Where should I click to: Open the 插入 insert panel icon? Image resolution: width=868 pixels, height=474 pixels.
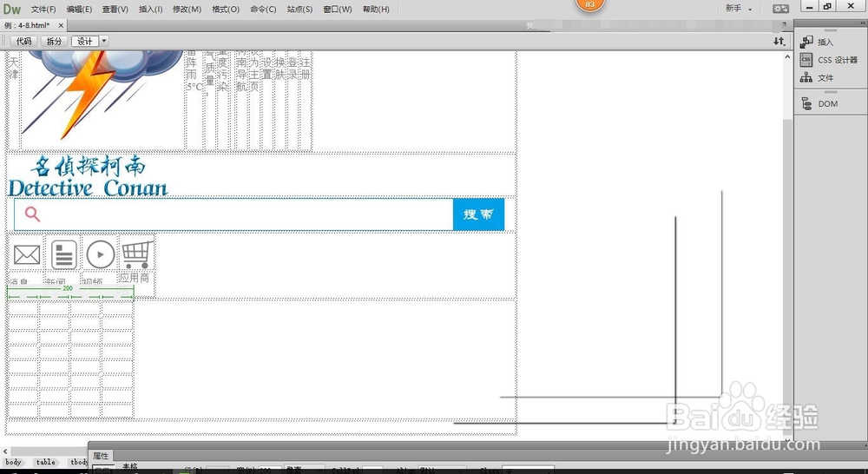click(806, 42)
